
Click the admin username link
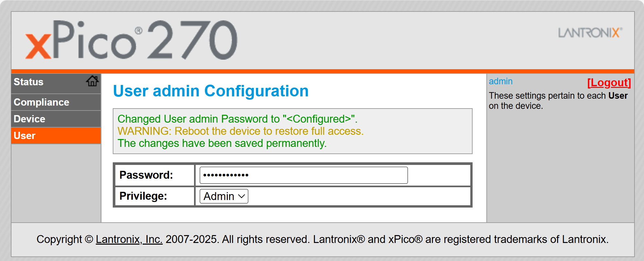500,81
